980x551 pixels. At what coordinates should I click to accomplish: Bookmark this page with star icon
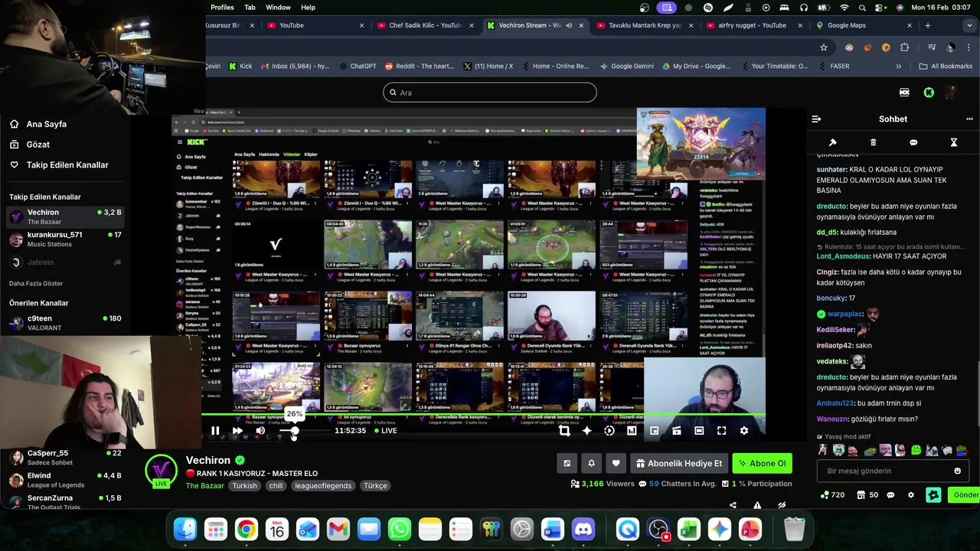tap(824, 47)
